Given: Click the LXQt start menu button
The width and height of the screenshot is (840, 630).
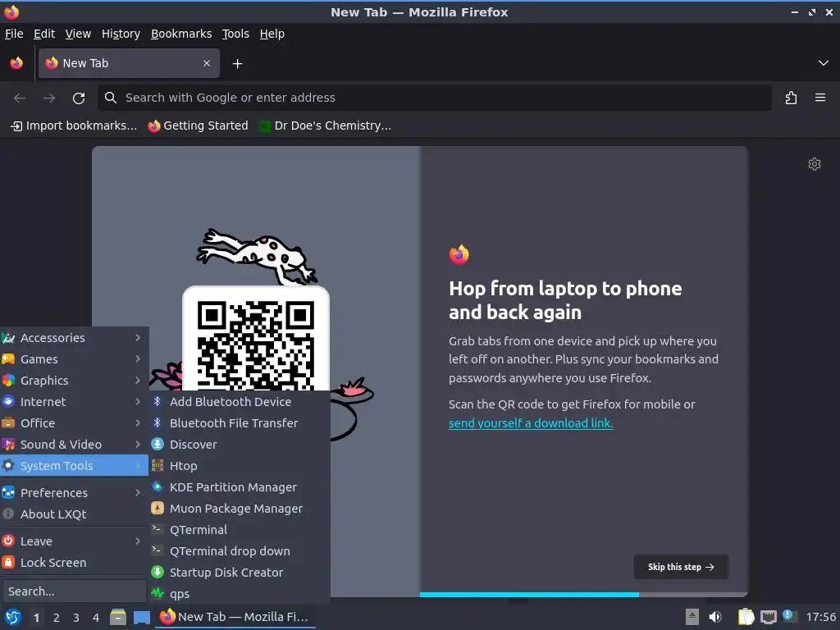Looking at the screenshot, I should click(x=13, y=617).
